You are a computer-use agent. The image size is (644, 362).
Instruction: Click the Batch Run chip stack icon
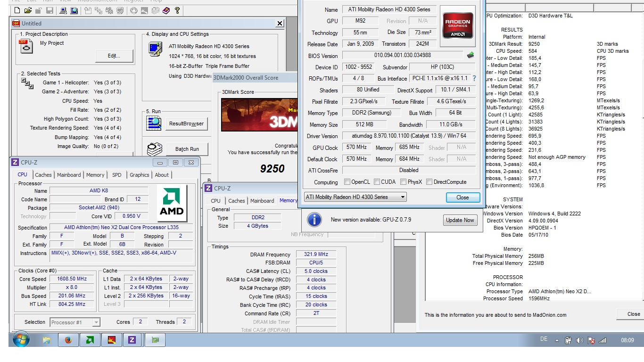tap(154, 149)
